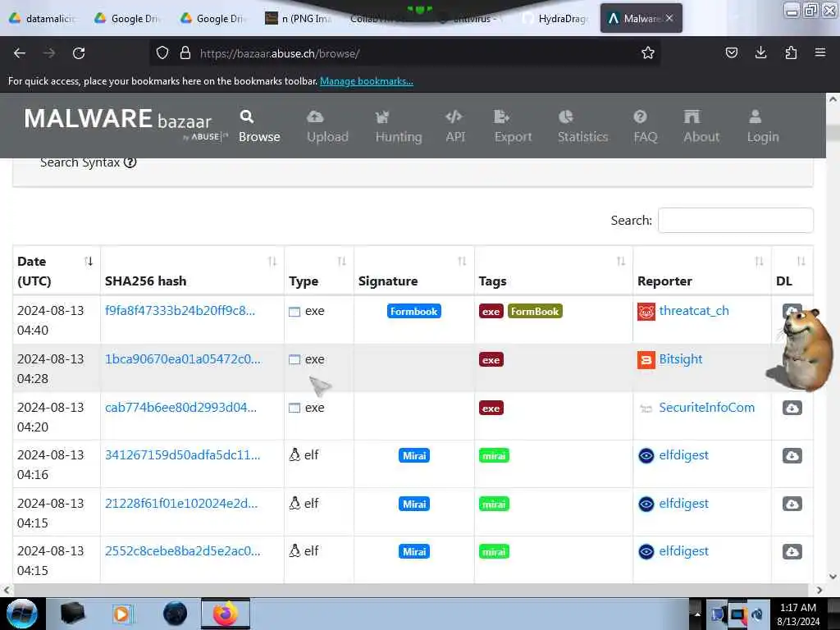Open hash 341267159d50adfa5dc11...
The width and height of the screenshot is (840, 630).
[183, 454]
